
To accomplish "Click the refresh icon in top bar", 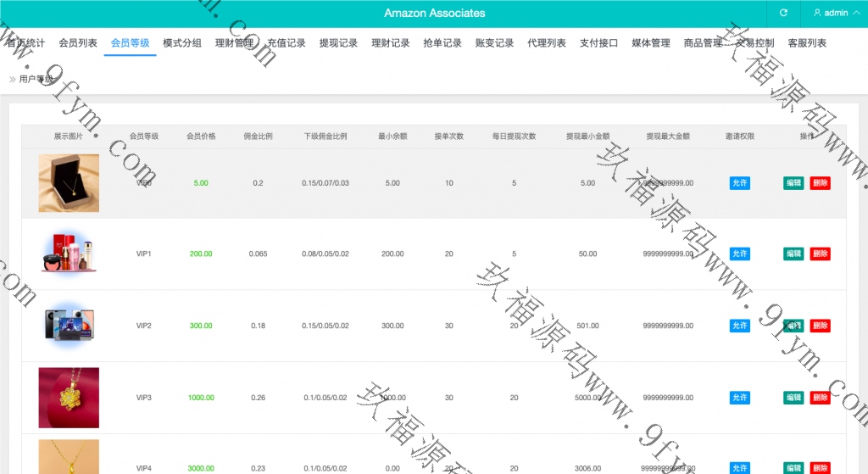I will pos(783,13).
